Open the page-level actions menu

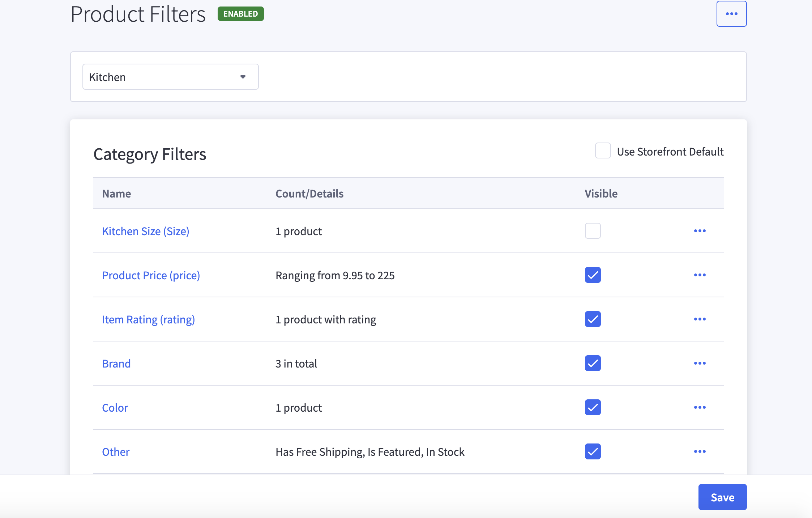tap(732, 13)
